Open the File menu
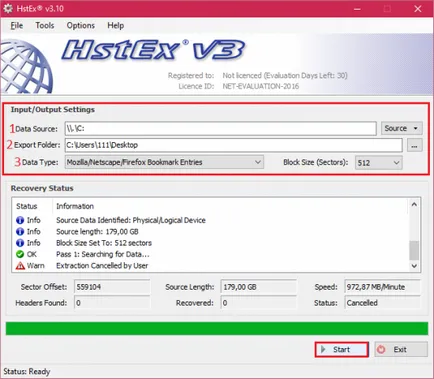This screenshot has height=379, width=434. pyautogui.click(x=17, y=26)
